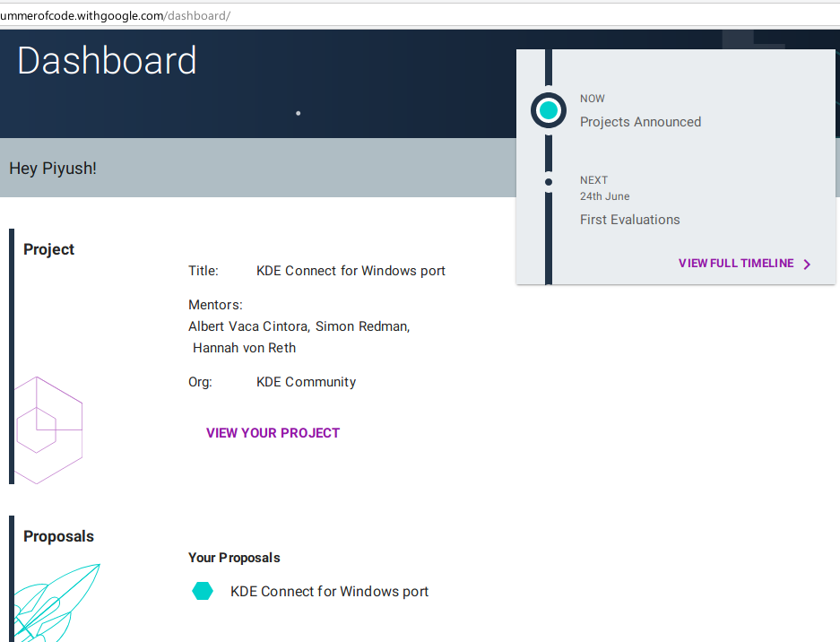Click the hexagon illustration in Project section
This screenshot has height=642, width=840.
(48, 430)
